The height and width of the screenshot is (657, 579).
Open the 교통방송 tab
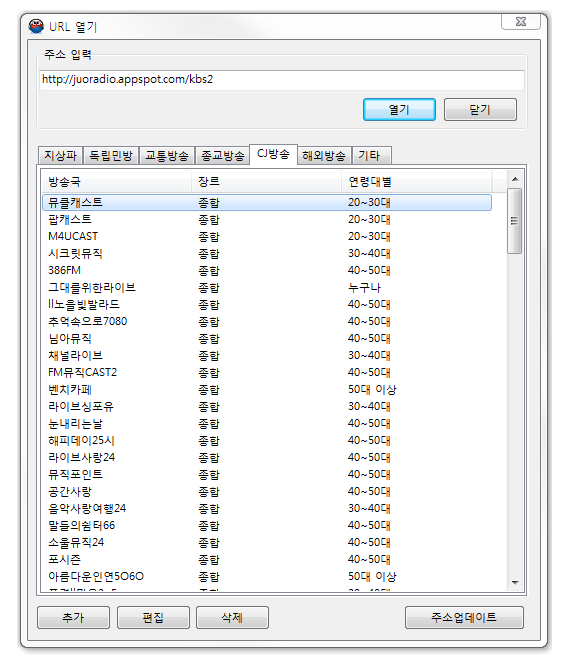pyautogui.click(x=167, y=156)
